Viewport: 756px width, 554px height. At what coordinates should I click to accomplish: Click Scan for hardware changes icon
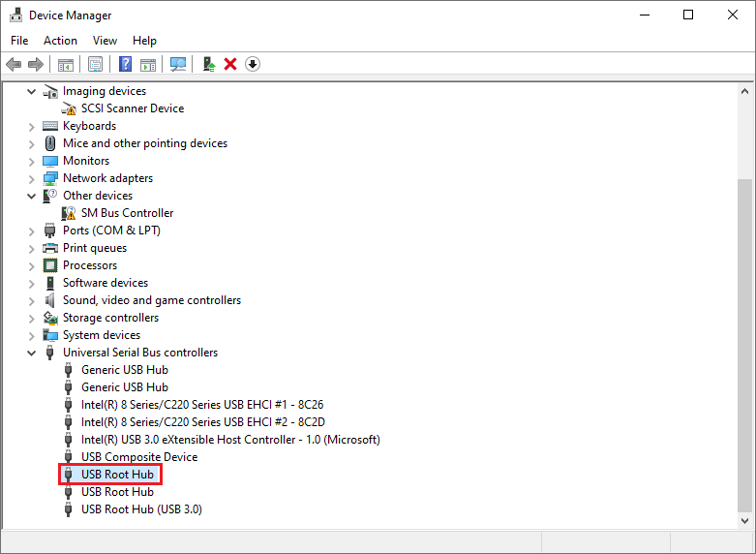click(178, 64)
